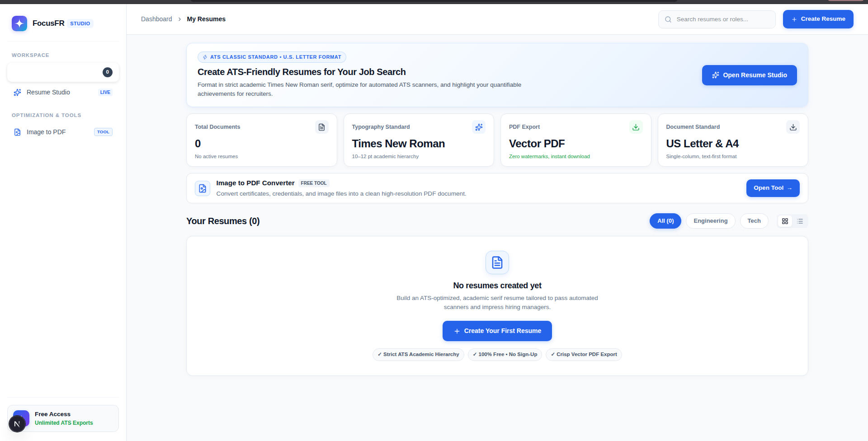The image size is (868, 441).
Task: Click the Times New Roman value text
Action: (398, 144)
